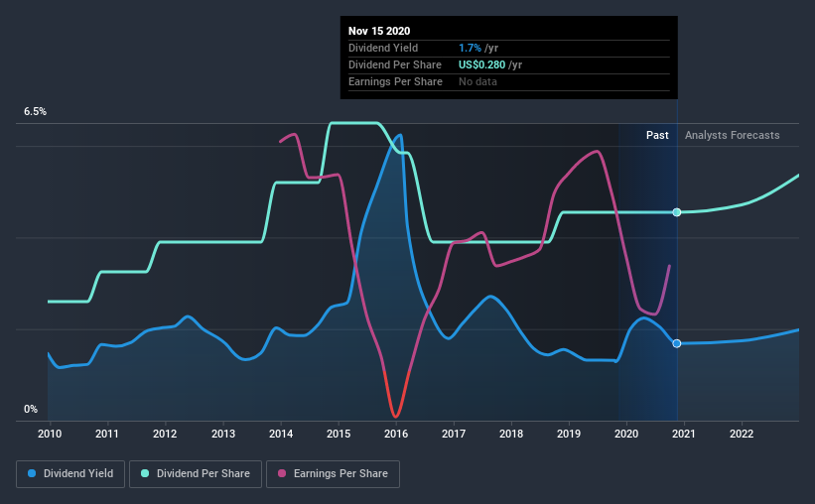Select the Dividend Yield data point marker
815x504 pixels.
coord(677,343)
